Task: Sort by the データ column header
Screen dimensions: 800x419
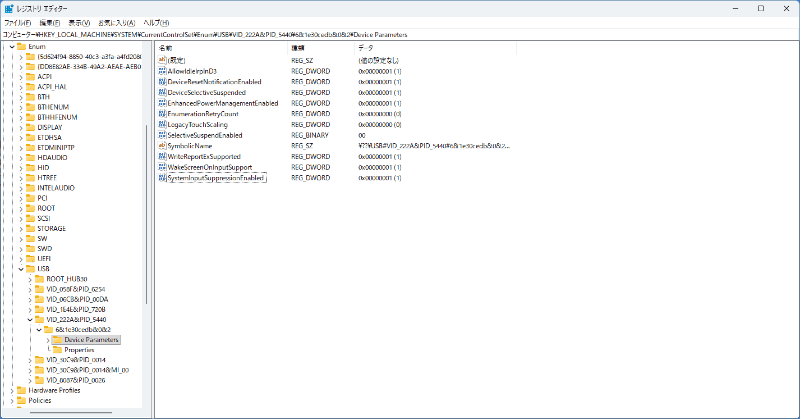Action: 435,48
